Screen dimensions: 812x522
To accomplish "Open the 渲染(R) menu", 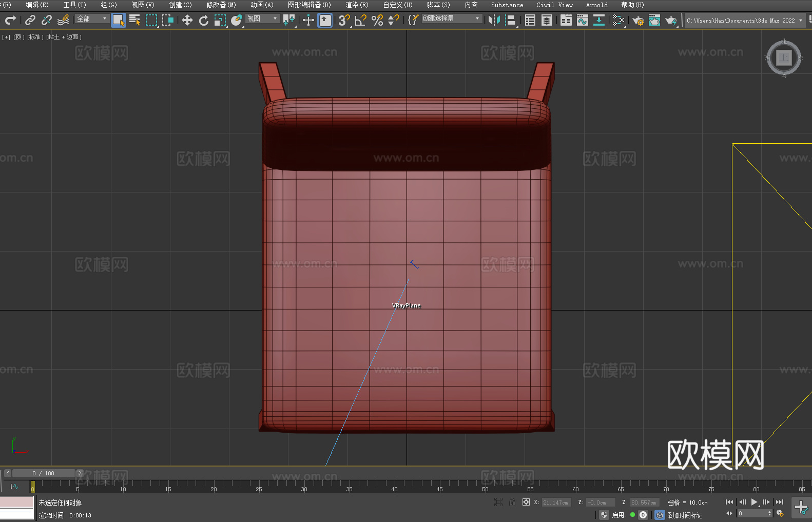I will (357, 5).
